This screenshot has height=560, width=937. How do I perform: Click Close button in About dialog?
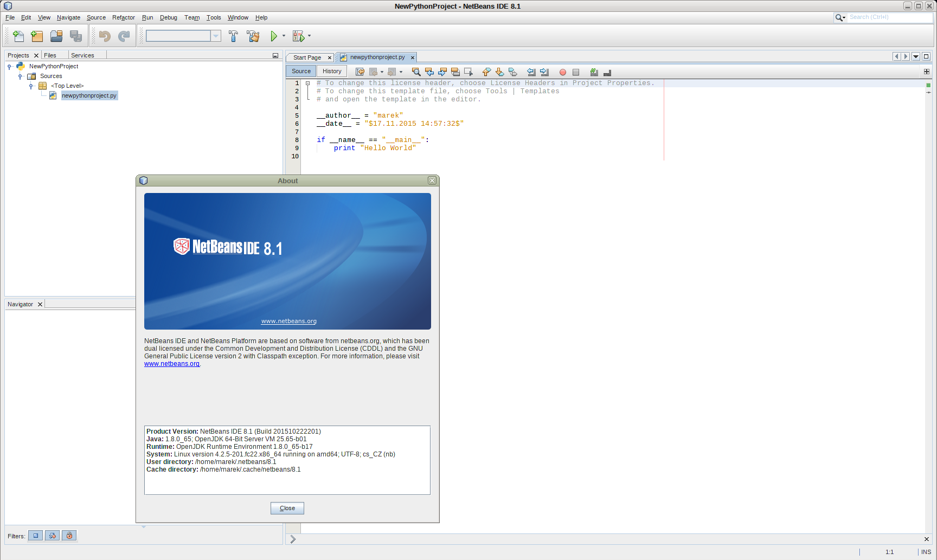point(287,508)
